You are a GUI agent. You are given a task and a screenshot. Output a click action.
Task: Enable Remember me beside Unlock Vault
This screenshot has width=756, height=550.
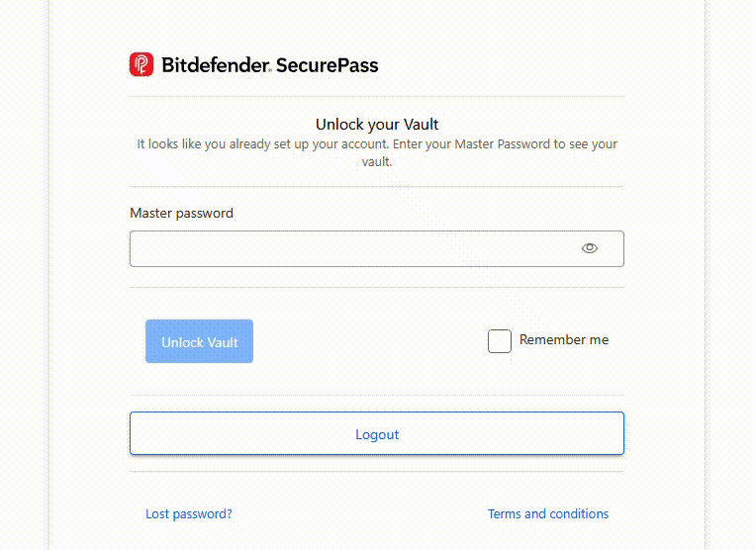pos(500,341)
